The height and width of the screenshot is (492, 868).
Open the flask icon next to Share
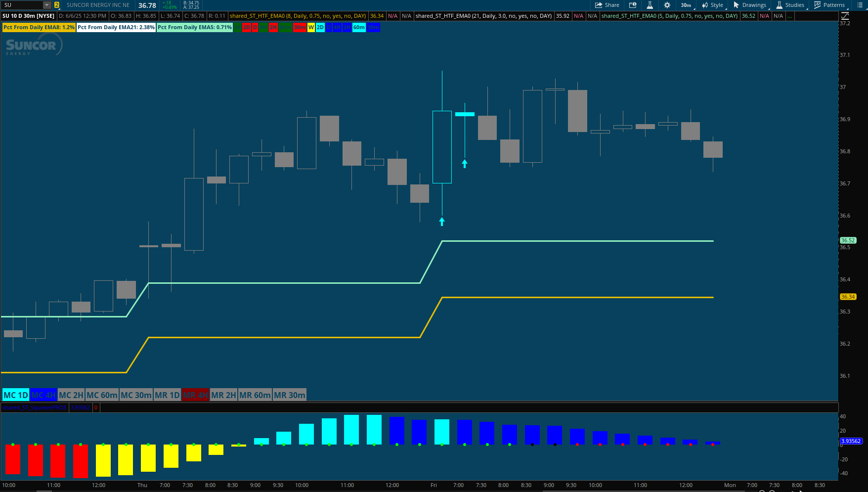(650, 5)
